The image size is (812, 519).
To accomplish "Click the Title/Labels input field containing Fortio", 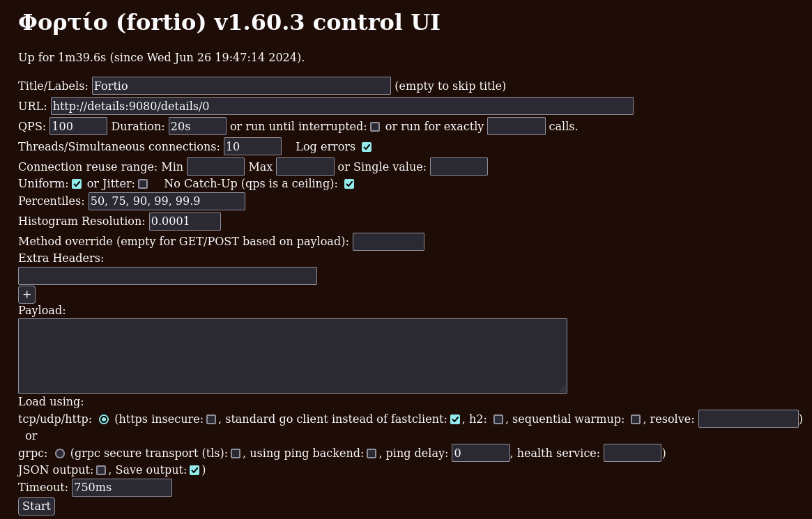I will (241, 86).
